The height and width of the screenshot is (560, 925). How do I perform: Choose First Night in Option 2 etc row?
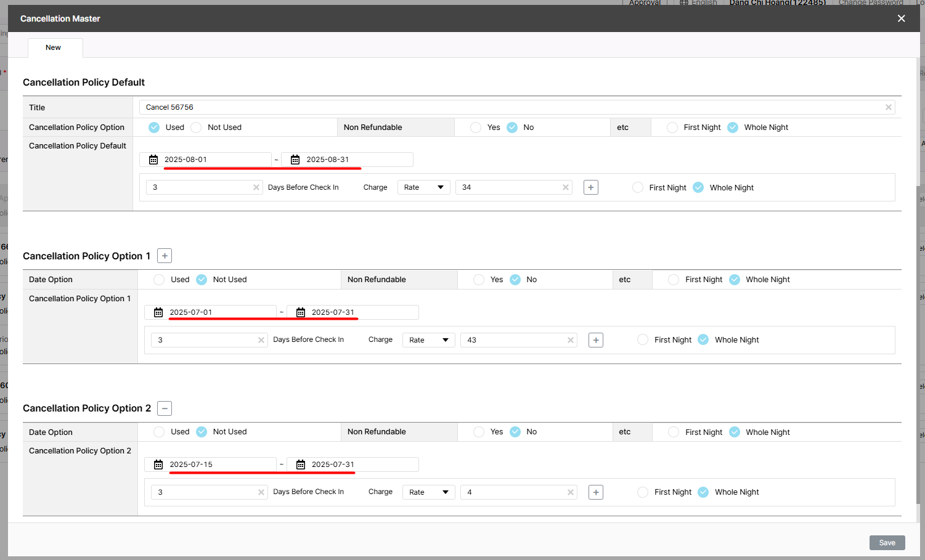tap(674, 432)
